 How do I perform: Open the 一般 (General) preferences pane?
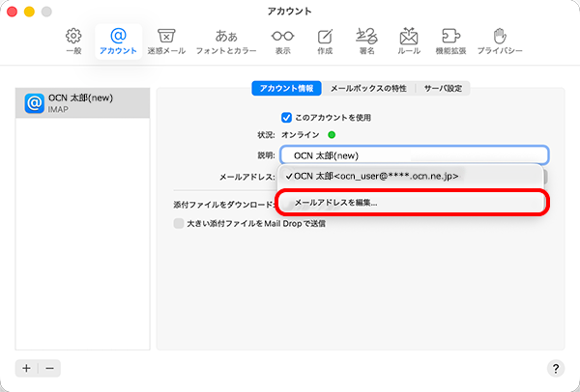point(72,40)
